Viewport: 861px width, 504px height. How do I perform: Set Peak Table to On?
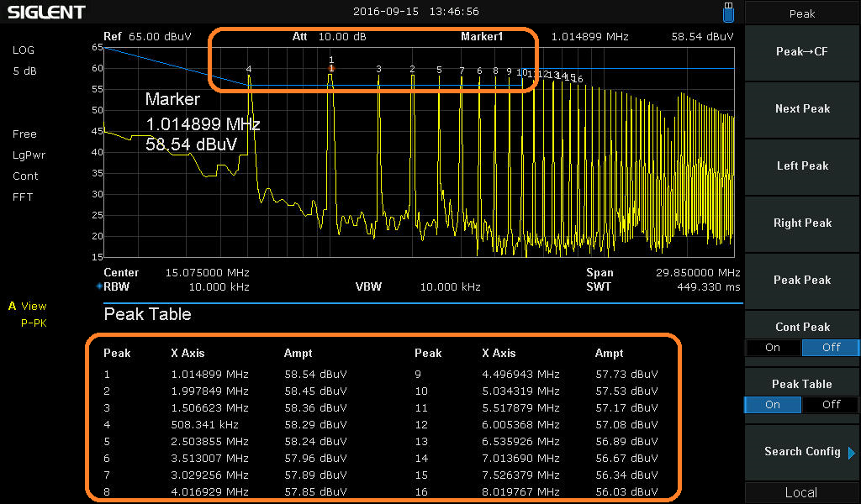coord(773,405)
